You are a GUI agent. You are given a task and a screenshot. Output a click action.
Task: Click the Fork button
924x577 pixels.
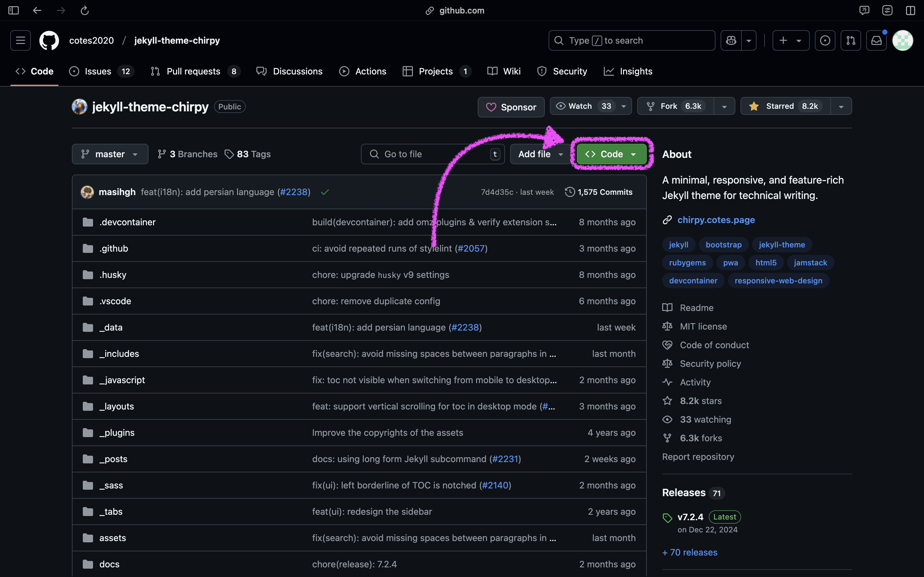click(675, 106)
